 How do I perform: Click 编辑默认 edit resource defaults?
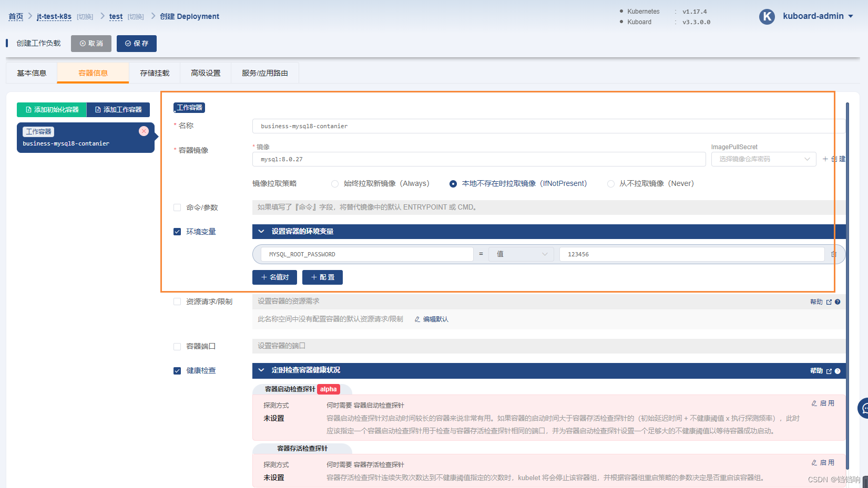[432, 319]
